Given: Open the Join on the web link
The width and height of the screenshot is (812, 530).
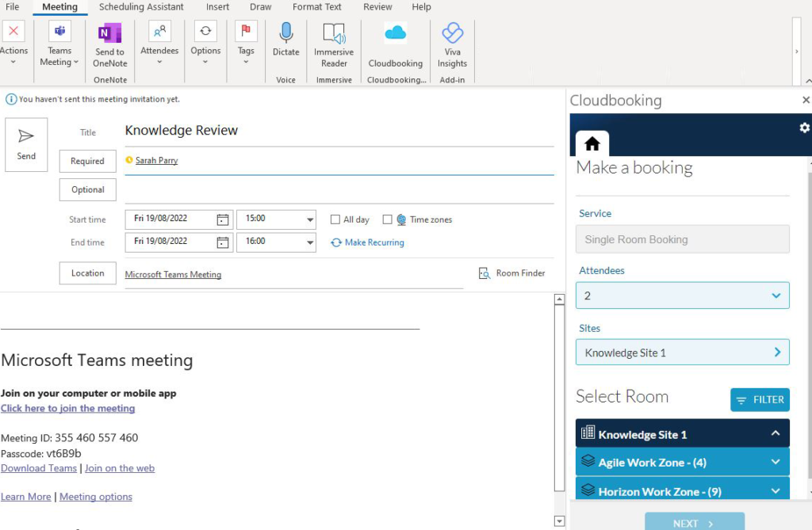Looking at the screenshot, I should point(120,468).
